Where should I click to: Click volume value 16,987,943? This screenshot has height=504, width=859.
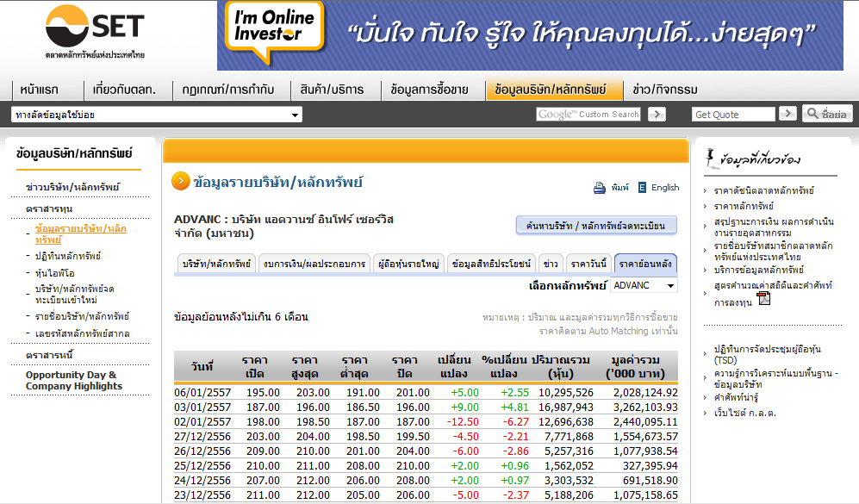tap(565, 408)
